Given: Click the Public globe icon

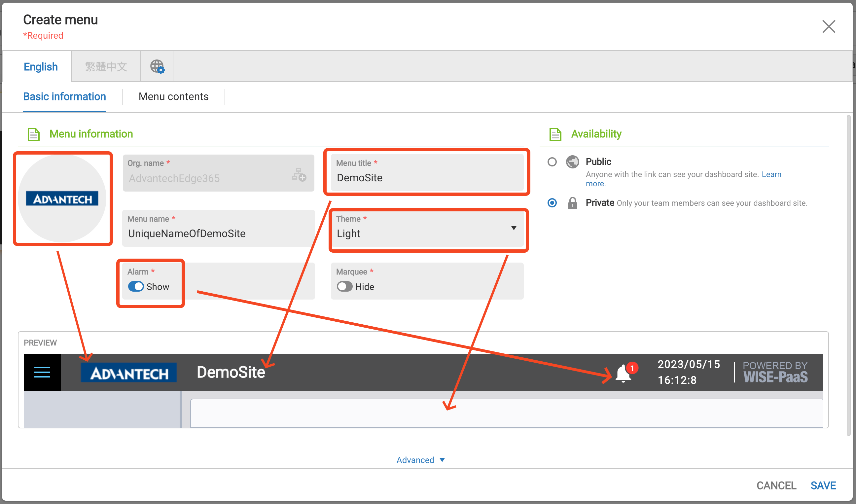Looking at the screenshot, I should click(x=572, y=162).
